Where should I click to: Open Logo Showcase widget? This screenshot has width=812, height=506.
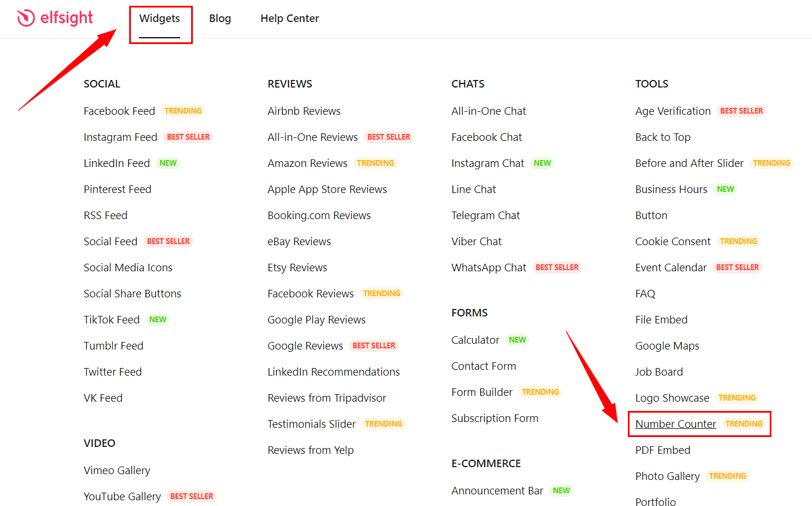coord(672,398)
